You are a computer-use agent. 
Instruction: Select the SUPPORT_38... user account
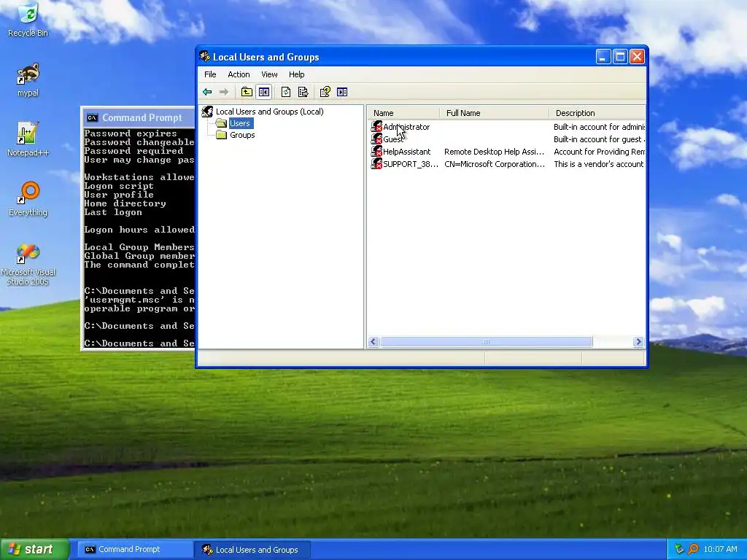[410, 164]
